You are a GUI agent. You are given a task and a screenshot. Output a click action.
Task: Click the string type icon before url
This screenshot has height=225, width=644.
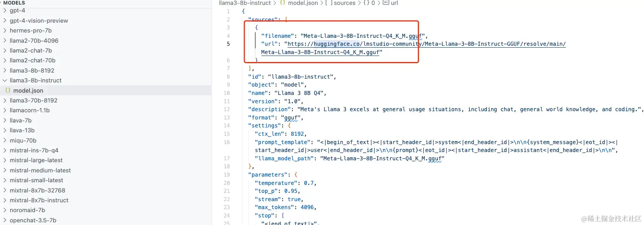click(386, 3)
